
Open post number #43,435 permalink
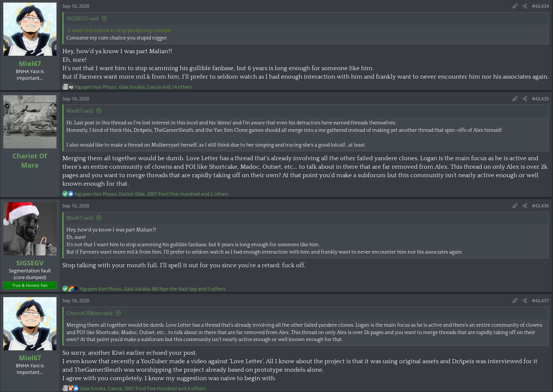tap(540, 99)
